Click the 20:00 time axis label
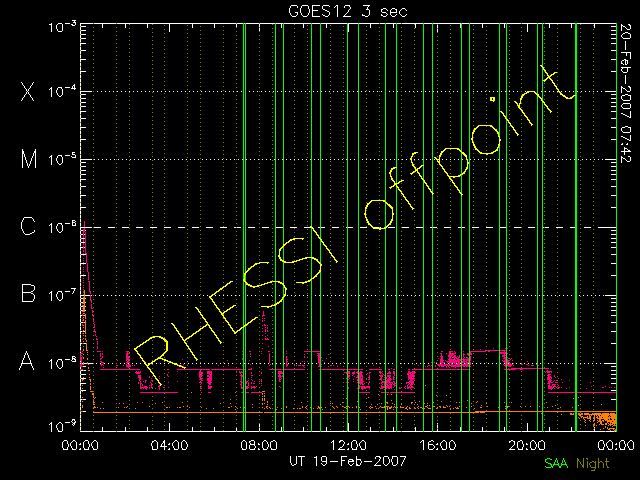 527,445
